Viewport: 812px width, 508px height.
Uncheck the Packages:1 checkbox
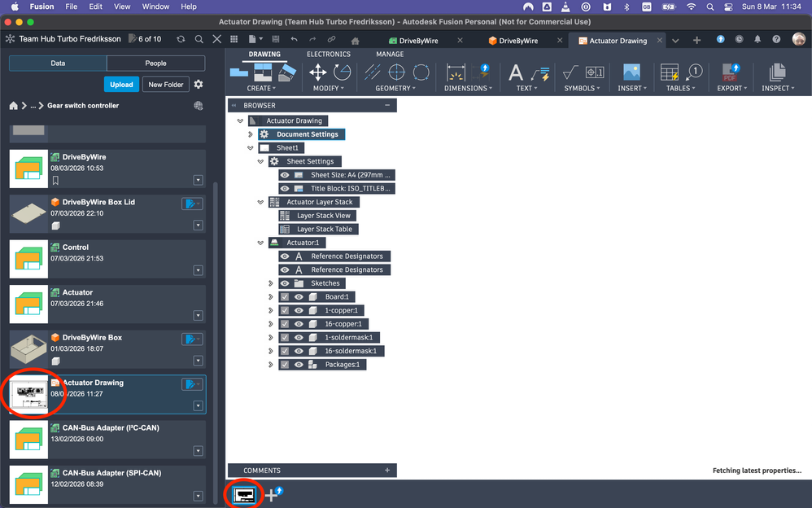pos(284,365)
